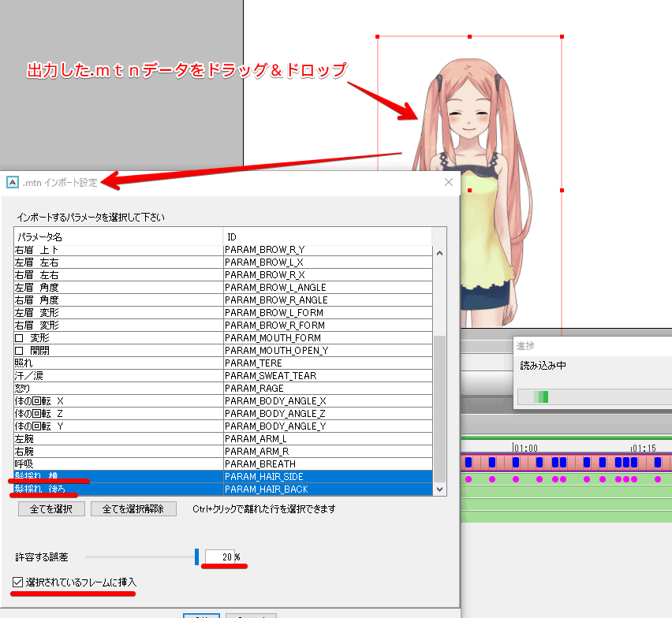672x618 pixels.
Task: Click the 20% tolerance input field
Action: [220, 557]
